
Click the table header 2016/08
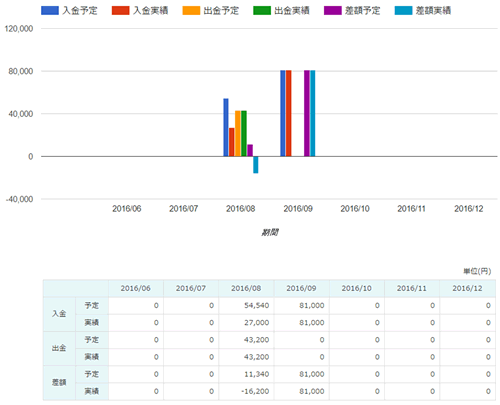pyautogui.click(x=246, y=288)
